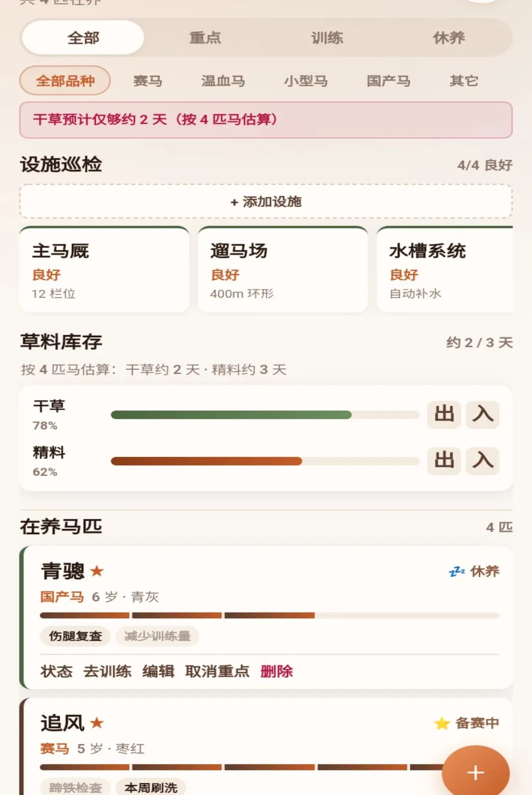Click the 删除 link on 青骢's card
532x795 pixels.
tap(276, 671)
